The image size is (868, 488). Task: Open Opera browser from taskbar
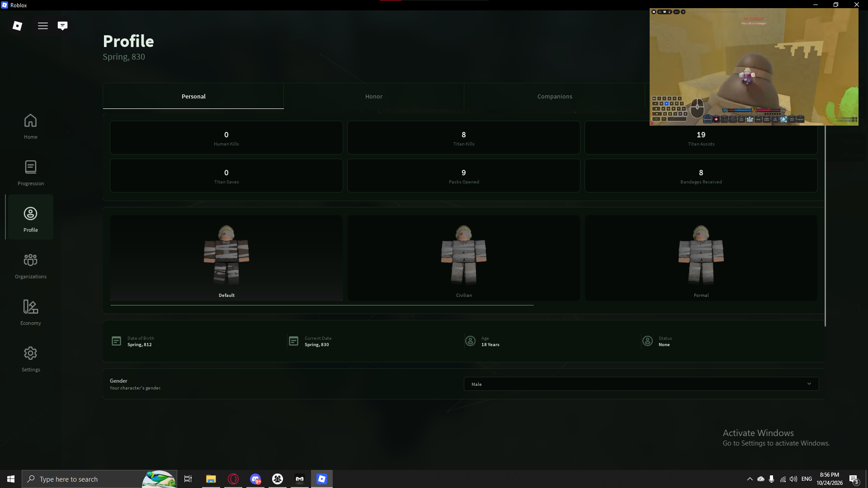coord(233,479)
